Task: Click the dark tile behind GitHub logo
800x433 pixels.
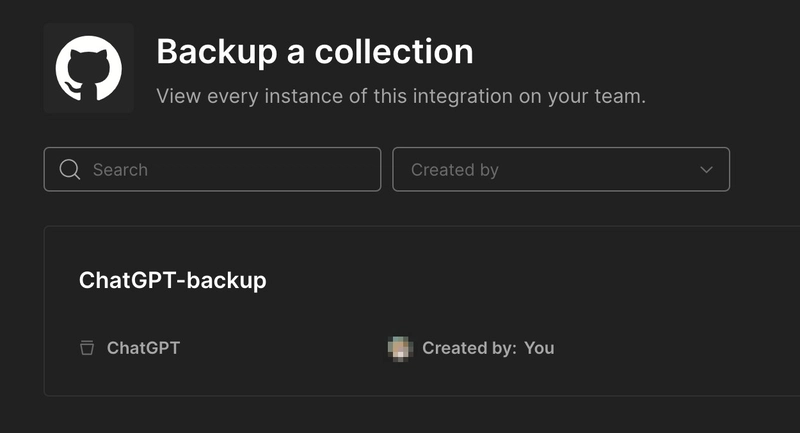Action: point(89,68)
